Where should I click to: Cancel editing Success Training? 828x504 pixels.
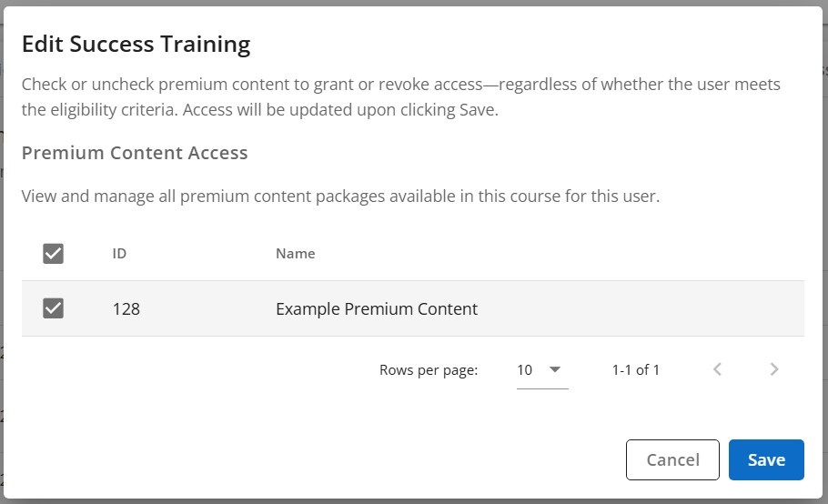pos(672,459)
